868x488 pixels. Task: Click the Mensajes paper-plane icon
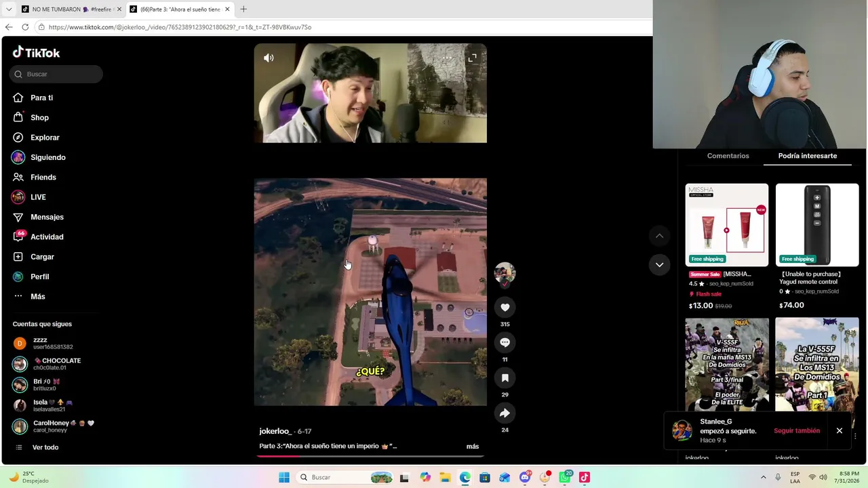[x=18, y=217]
